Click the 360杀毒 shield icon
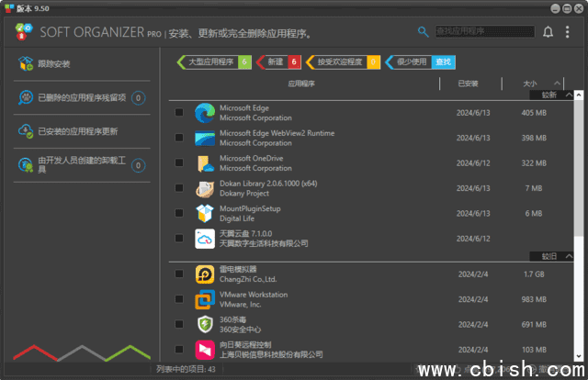 pos(204,324)
